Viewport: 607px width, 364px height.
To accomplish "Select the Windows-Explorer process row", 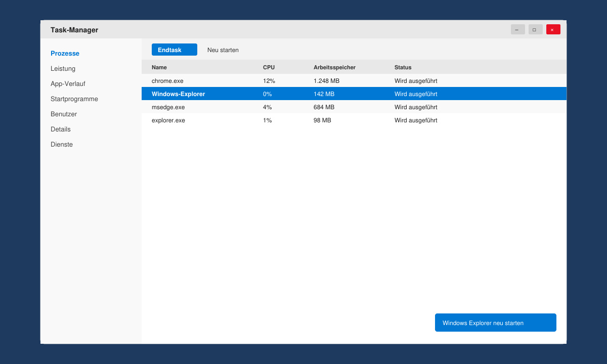I will pyautogui.click(x=354, y=94).
